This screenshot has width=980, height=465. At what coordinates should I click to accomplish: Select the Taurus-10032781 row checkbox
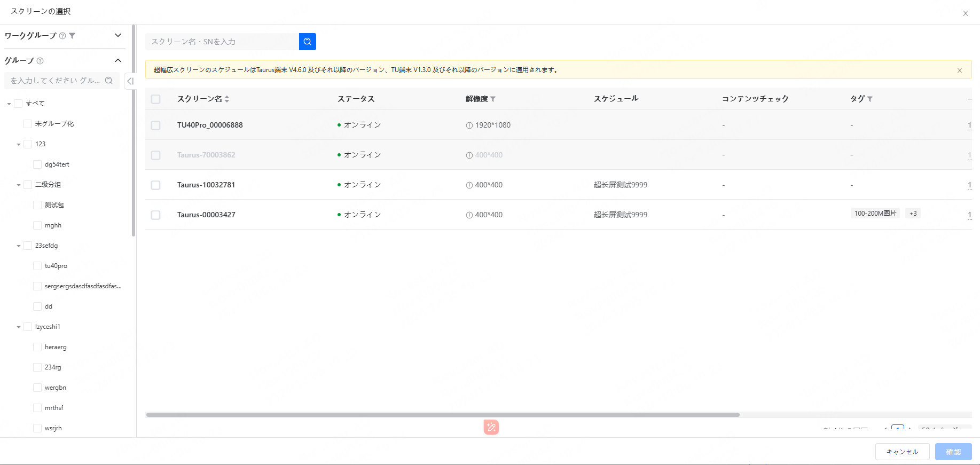click(155, 185)
